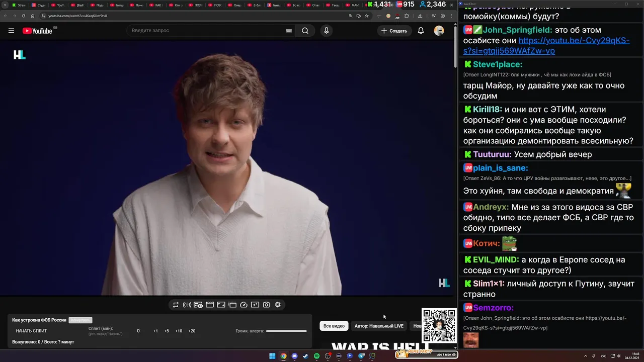
Task: Click the Создать create button
Action: (x=394, y=31)
